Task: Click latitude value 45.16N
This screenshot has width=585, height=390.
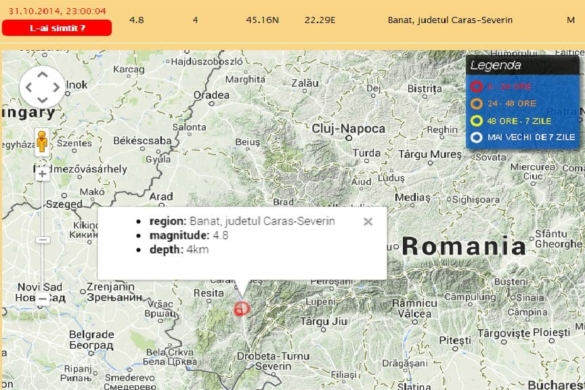Action: tap(262, 20)
